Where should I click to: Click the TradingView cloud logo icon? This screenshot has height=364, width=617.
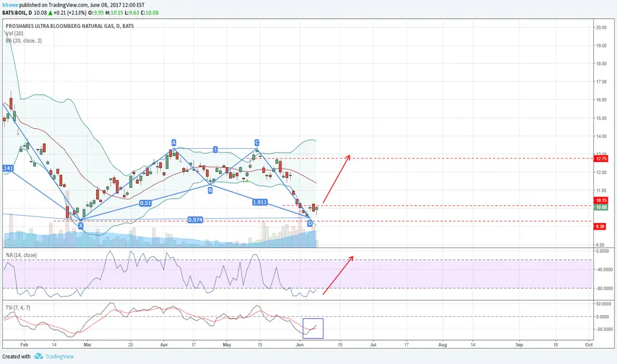point(38,356)
